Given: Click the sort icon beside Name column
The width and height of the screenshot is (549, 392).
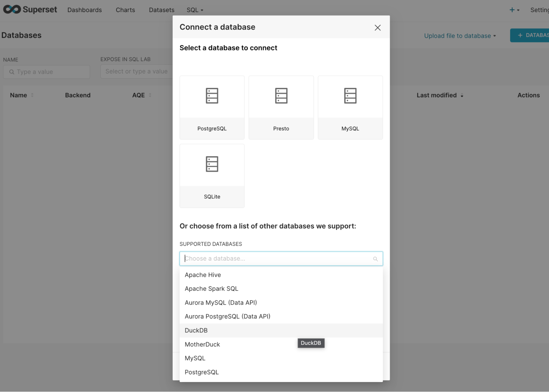Looking at the screenshot, I should pyautogui.click(x=32, y=95).
